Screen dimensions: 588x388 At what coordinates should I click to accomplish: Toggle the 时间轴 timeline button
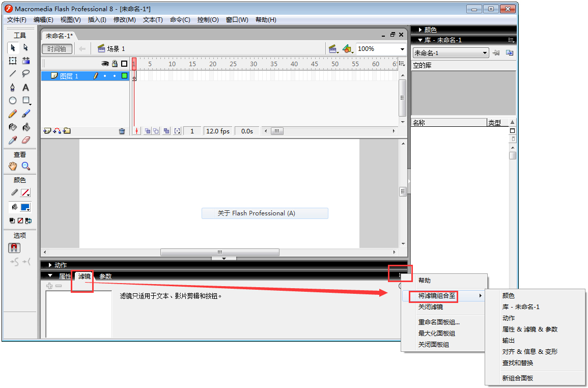click(x=57, y=49)
